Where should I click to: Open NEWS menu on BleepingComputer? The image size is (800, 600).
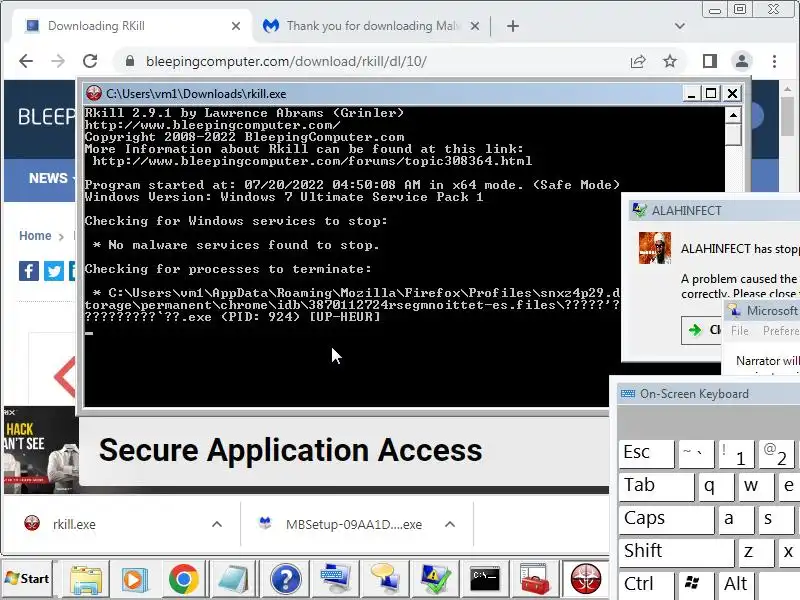48,178
